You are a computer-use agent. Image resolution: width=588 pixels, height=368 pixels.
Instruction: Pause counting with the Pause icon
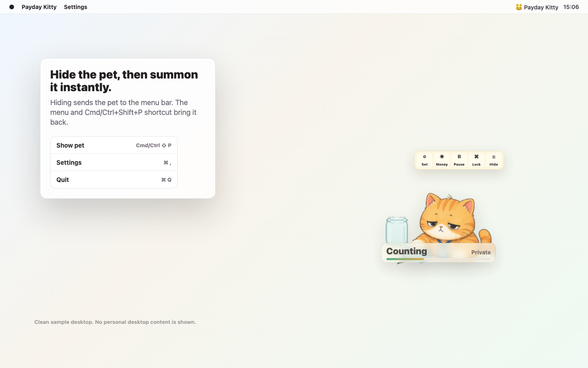(459, 160)
